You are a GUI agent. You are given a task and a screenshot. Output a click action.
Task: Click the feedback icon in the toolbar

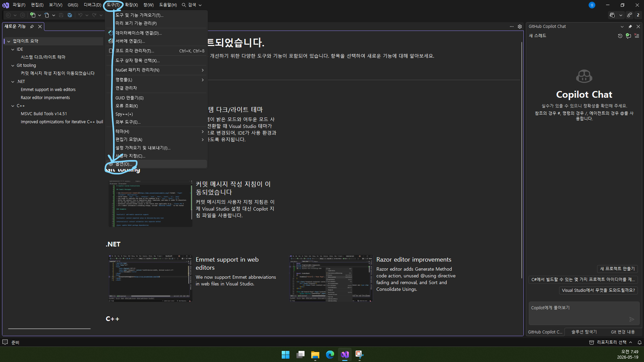point(630,15)
